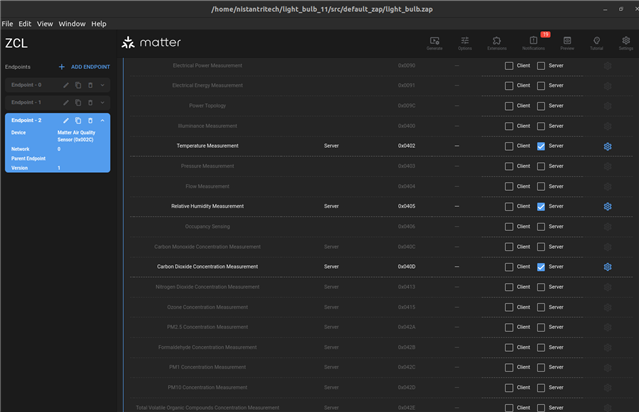This screenshot has height=412, width=639.
Task: Open the Extensions toolbar icon
Action: [497, 43]
